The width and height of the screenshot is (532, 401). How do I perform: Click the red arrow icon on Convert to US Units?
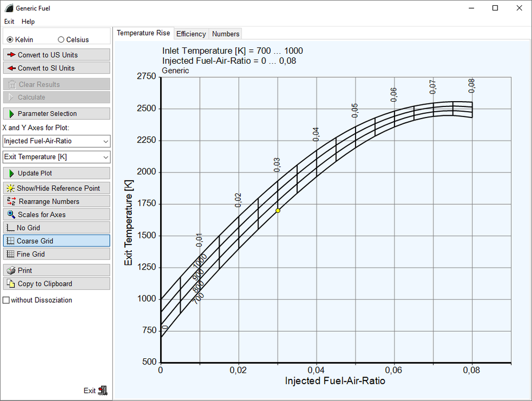[11, 55]
